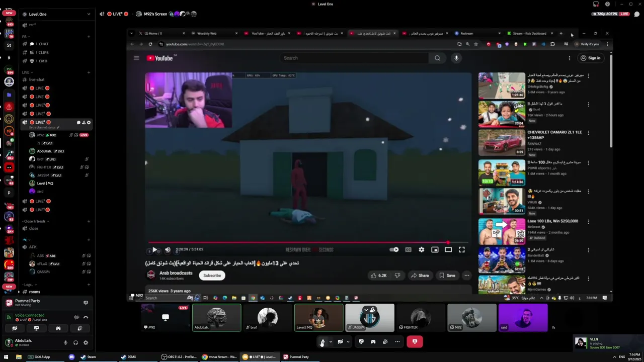Join the AFK voice channel

tap(57, 247)
